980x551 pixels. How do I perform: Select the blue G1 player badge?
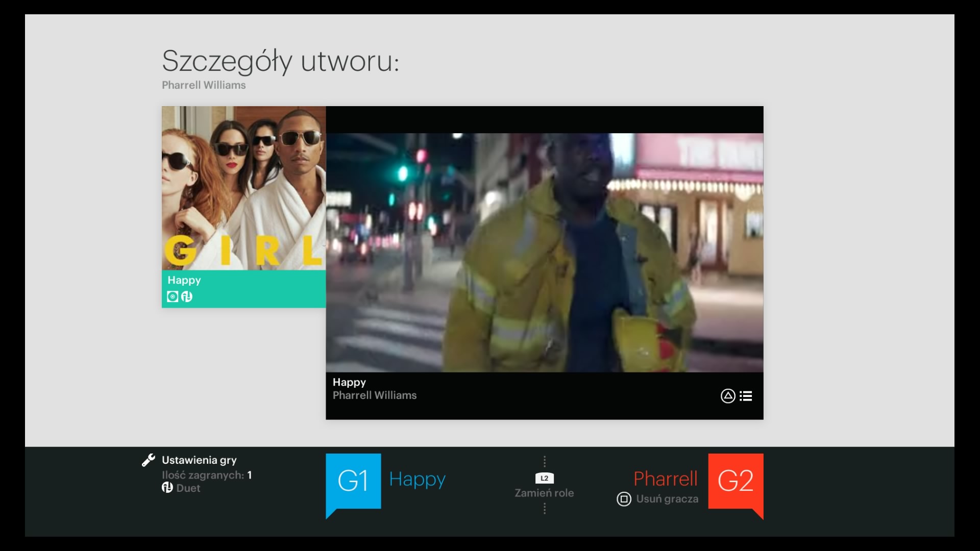coord(353,481)
